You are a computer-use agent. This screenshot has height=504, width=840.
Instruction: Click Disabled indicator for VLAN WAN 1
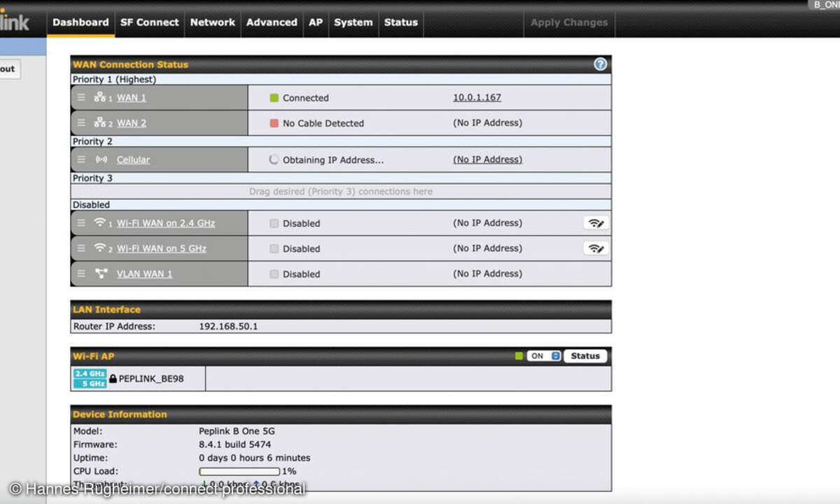(x=274, y=274)
